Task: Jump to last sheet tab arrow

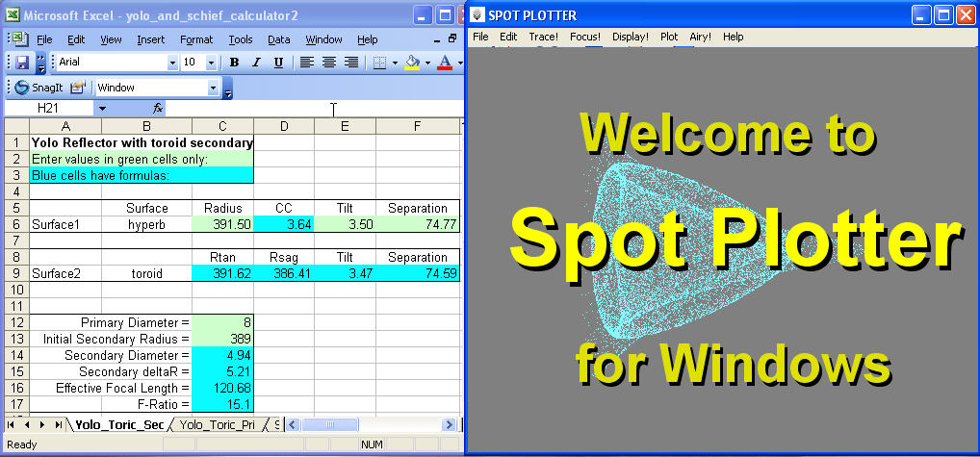Action: point(58,425)
